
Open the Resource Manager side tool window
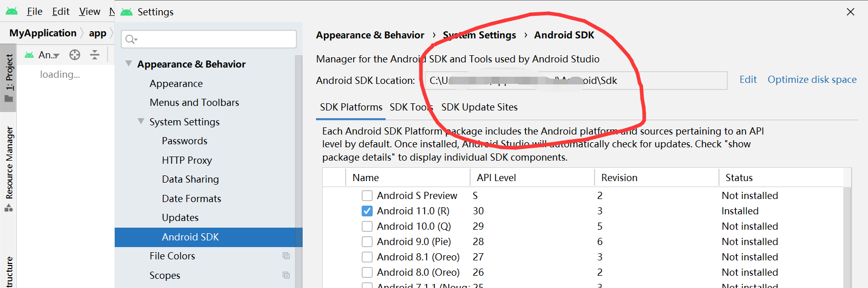pyautogui.click(x=9, y=168)
